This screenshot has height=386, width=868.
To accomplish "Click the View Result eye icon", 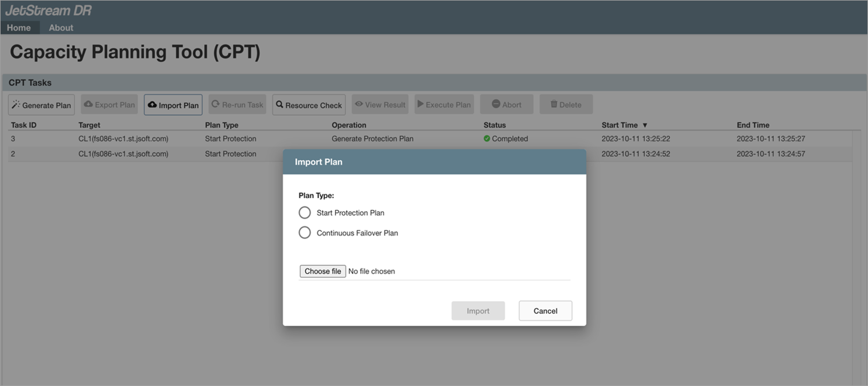I will coord(359,104).
